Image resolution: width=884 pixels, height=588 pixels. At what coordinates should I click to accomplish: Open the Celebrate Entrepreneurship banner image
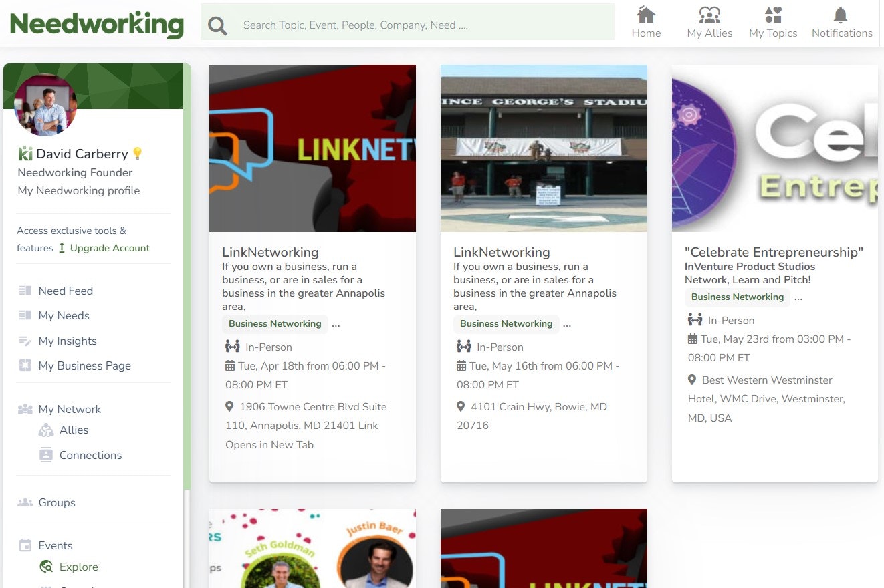[774, 148]
